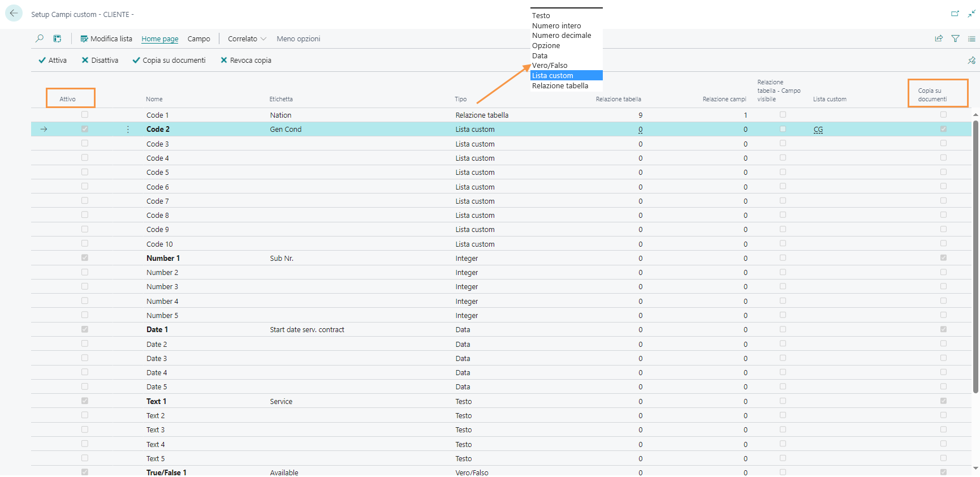The image size is (980, 477).
Task: Click the share icon in top right
Action: click(939, 38)
